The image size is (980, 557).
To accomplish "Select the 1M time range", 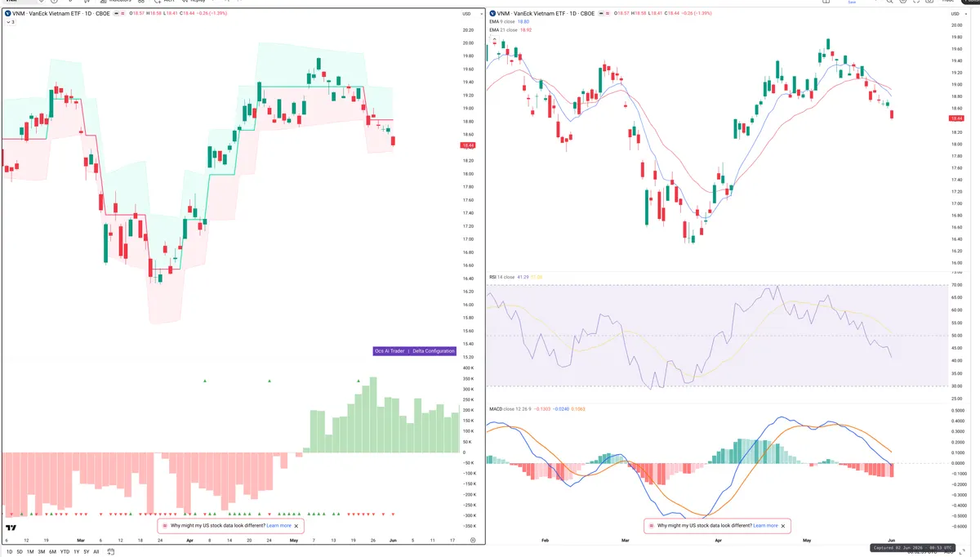I will tap(30, 552).
